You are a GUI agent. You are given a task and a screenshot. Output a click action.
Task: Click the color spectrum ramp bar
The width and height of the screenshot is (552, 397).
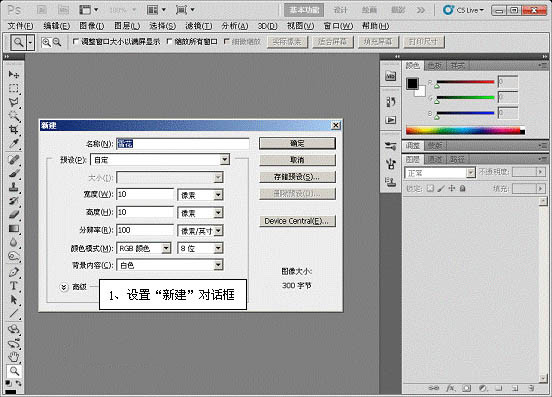click(x=465, y=131)
